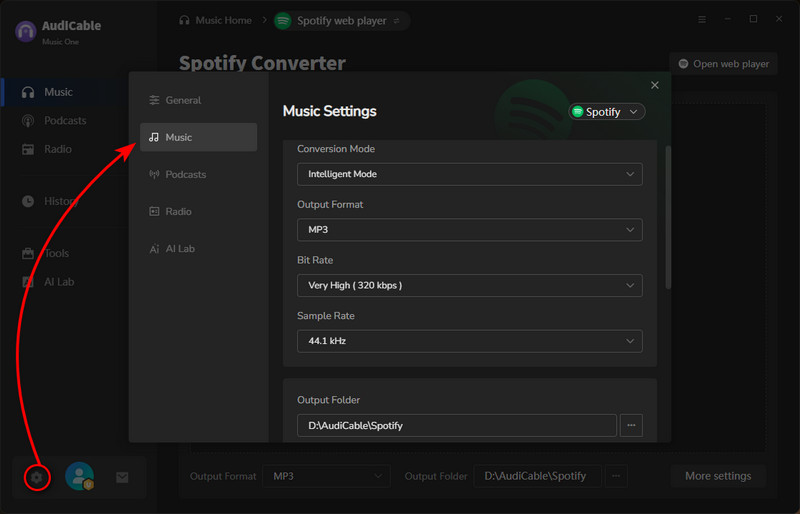This screenshot has width=800, height=514.
Task: Click the radio icon beside Radio setting
Action: point(154,211)
